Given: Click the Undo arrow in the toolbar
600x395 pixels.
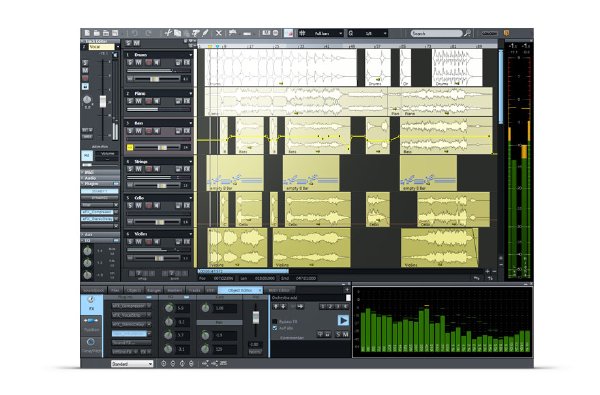Looking at the screenshot, I should coord(135,33).
